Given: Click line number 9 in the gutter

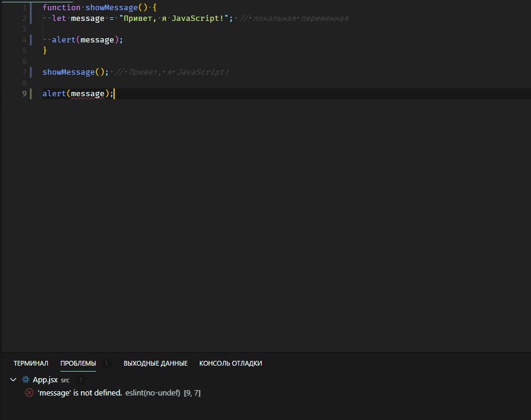Looking at the screenshot, I should pyautogui.click(x=24, y=94).
